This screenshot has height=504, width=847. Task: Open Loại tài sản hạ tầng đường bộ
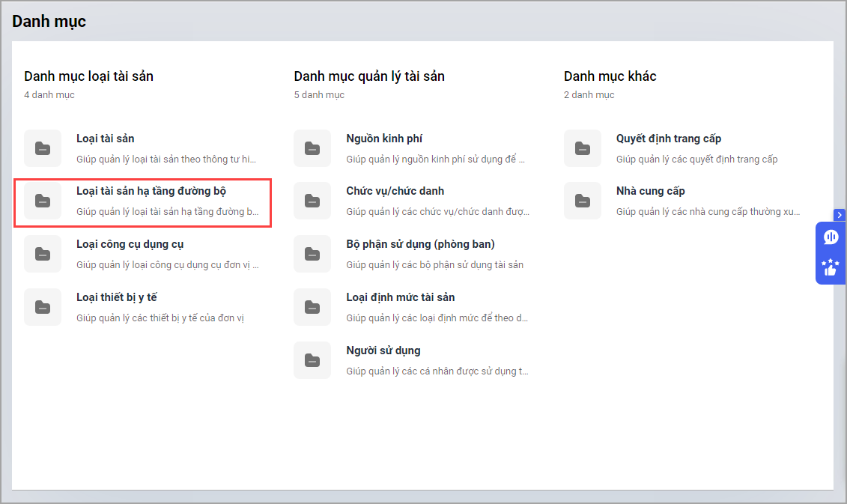(151, 191)
